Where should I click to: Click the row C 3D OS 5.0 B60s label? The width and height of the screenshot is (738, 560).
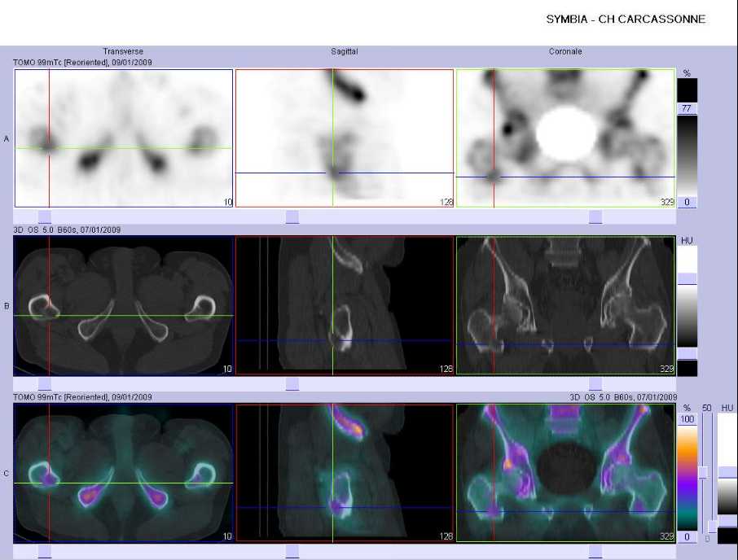623,397
